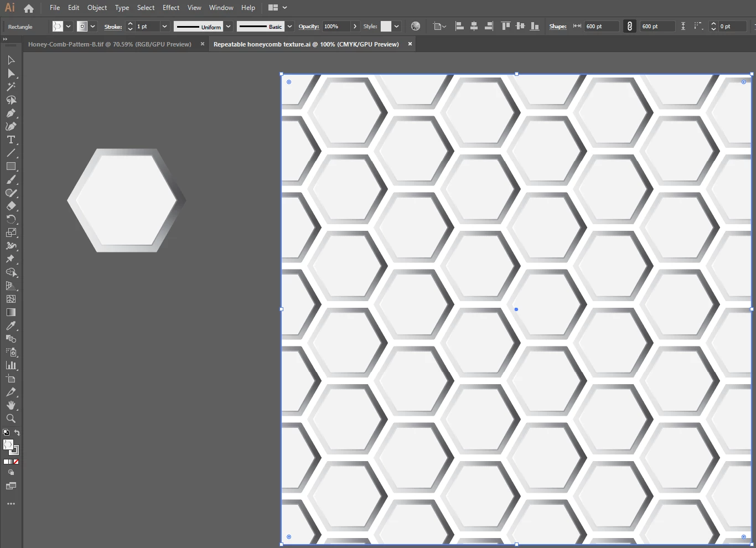Image resolution: width=756 pixels, height=548 pixels.
Task: Open Edit Toolbar three-dots menu
Action: [11, 504]
